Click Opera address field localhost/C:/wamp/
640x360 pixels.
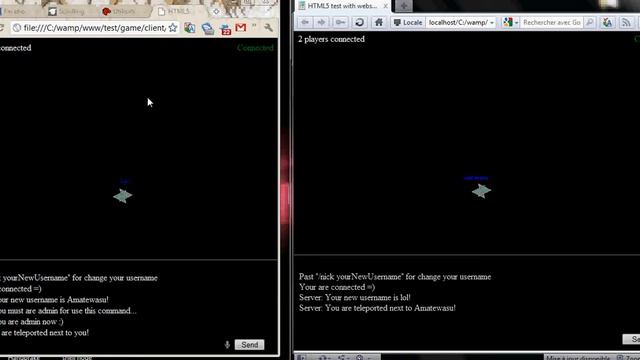458,22
